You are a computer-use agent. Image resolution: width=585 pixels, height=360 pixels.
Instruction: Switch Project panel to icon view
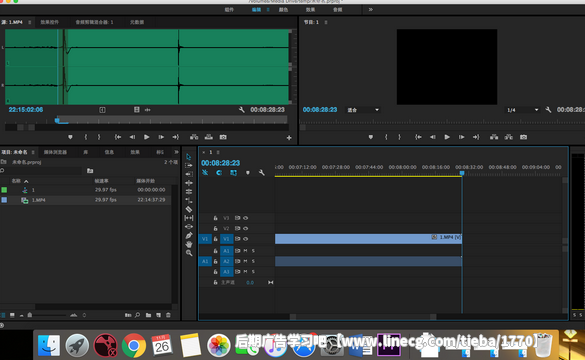pyautogui.click(x=12, y=315)
